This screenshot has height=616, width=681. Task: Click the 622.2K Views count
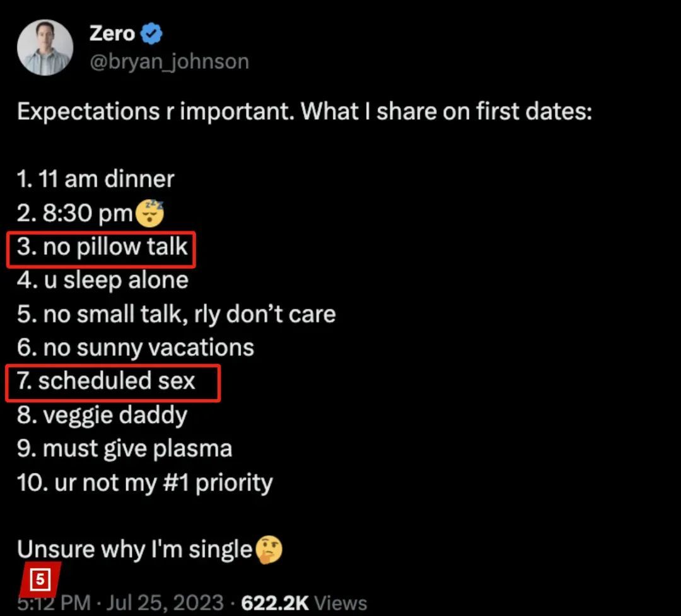(304, 602)
